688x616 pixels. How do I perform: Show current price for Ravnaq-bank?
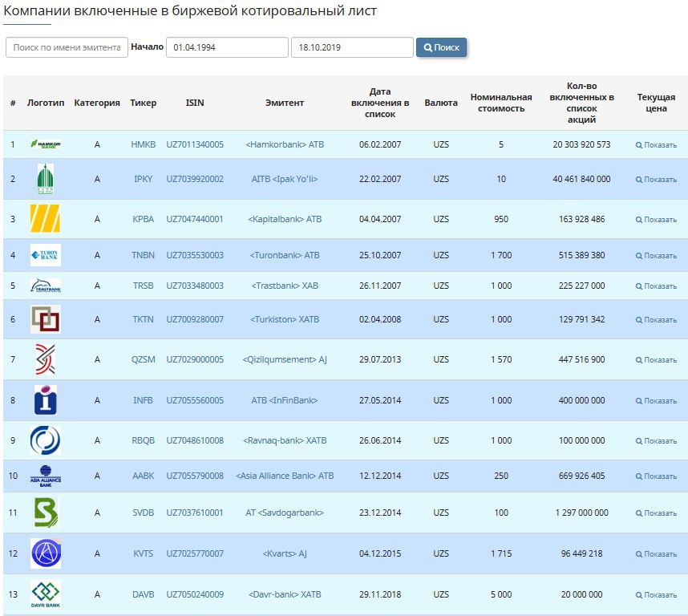(x=657, y=441)
